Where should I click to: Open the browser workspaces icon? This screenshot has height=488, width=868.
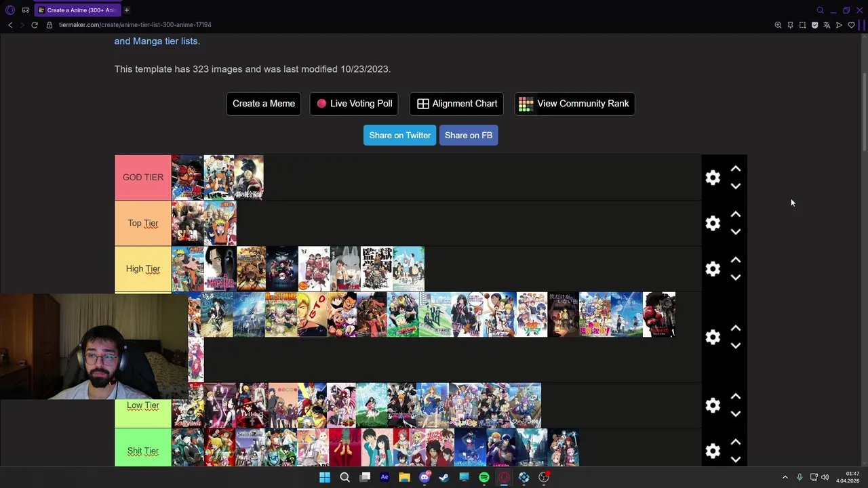click(26, 10)
